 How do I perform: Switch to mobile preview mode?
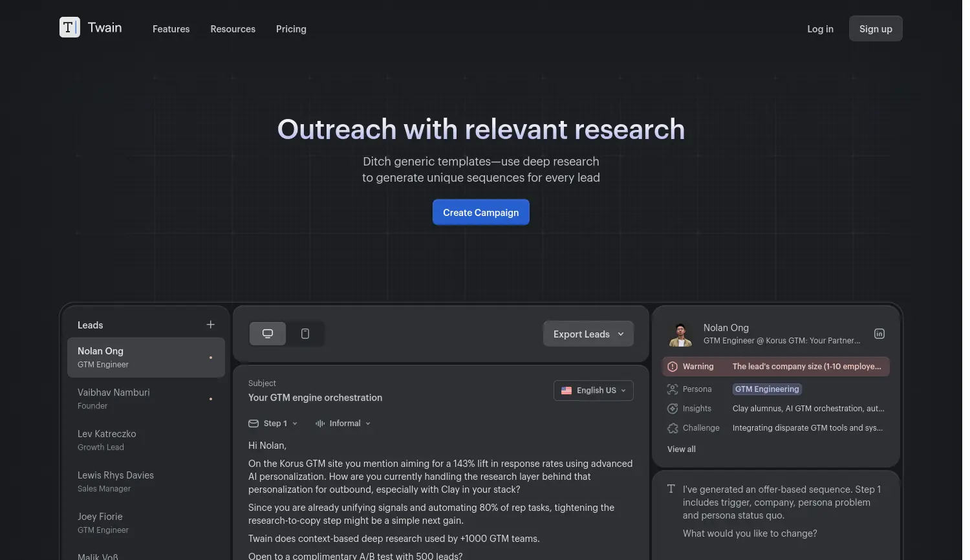tap(305, 334)
